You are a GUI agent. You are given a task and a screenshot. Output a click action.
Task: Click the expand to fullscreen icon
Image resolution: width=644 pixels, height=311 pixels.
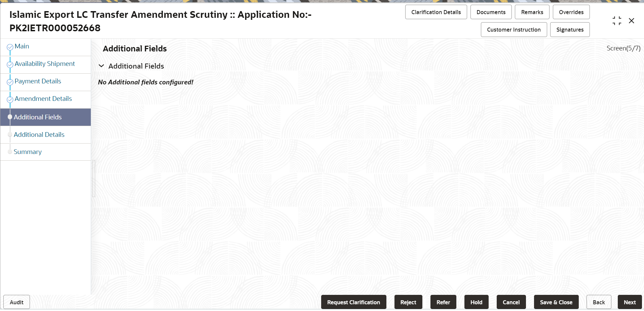pos(617,20)
